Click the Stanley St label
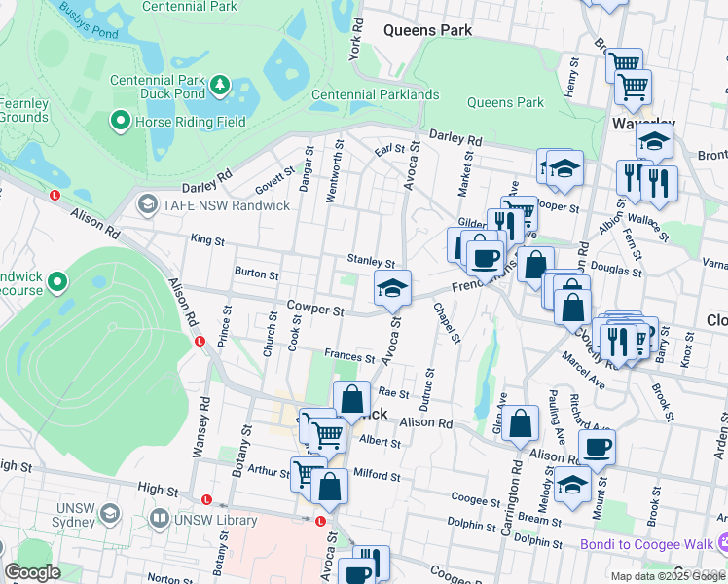728x584 pixels. click(371, 262)
